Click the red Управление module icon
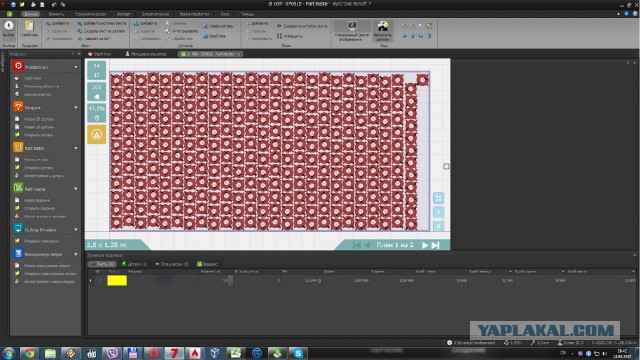The image size is (640, 360). click(x=18, y=66)
